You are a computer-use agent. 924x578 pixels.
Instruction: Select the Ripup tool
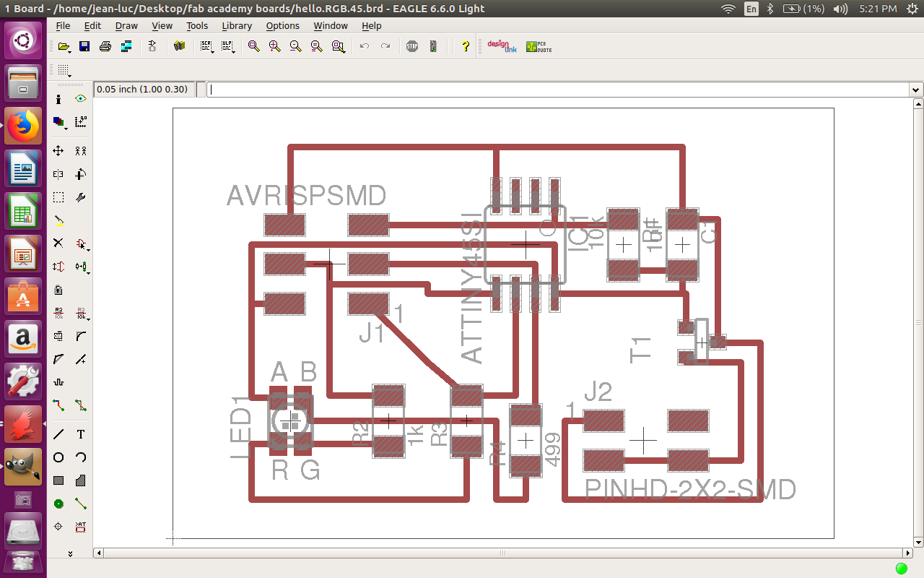point(81,405)
